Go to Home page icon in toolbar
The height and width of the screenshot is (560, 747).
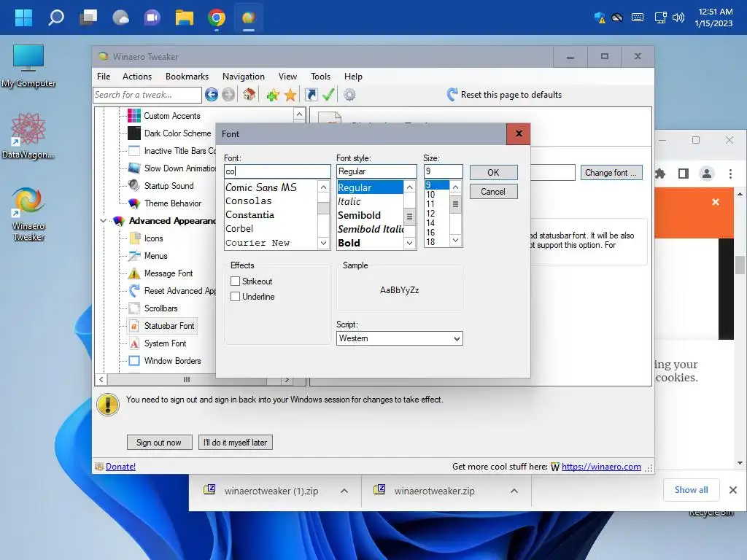[249, 94]
